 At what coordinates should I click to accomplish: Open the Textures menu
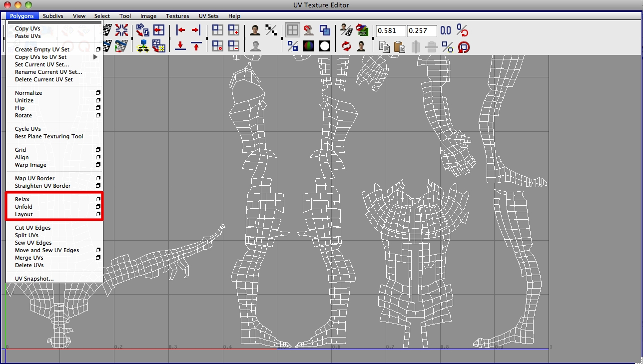click(x=177, y=15)
